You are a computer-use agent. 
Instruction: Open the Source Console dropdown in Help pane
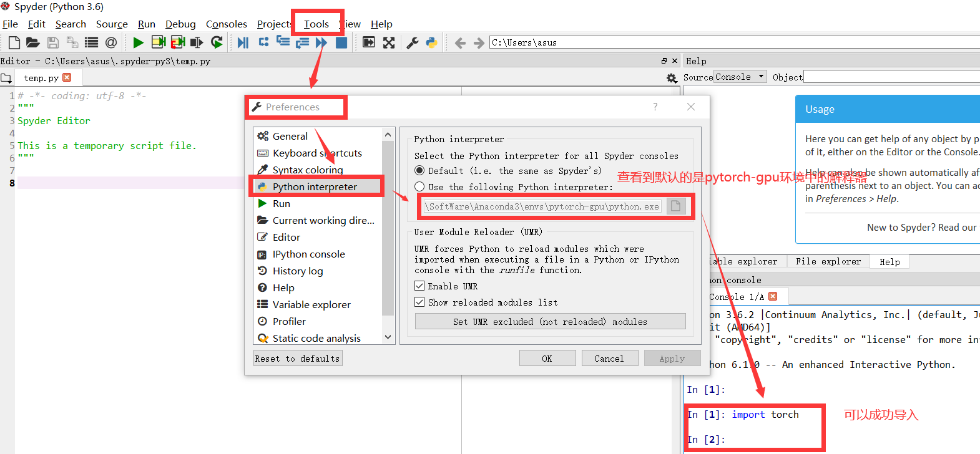(x=740, y=77)
